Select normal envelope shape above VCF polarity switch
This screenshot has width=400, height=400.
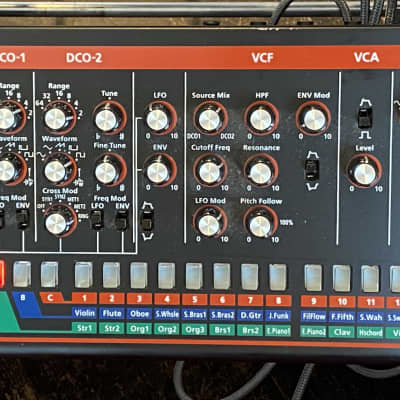312,155
